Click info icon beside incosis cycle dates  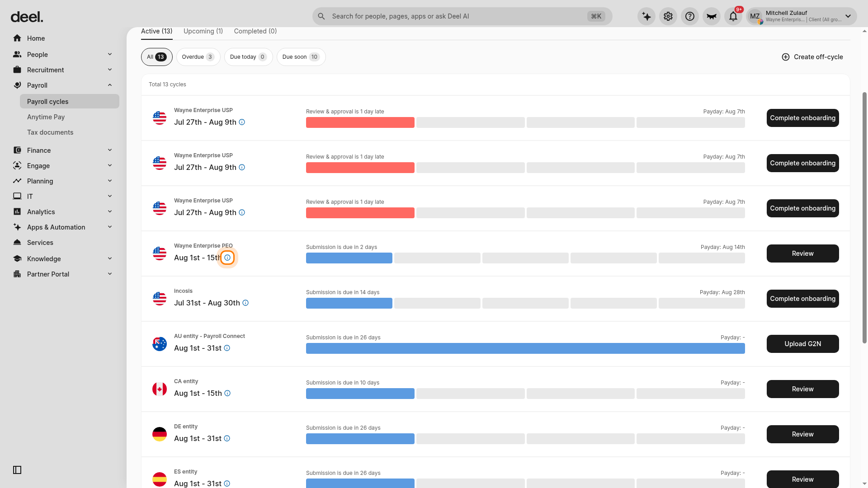245,303
